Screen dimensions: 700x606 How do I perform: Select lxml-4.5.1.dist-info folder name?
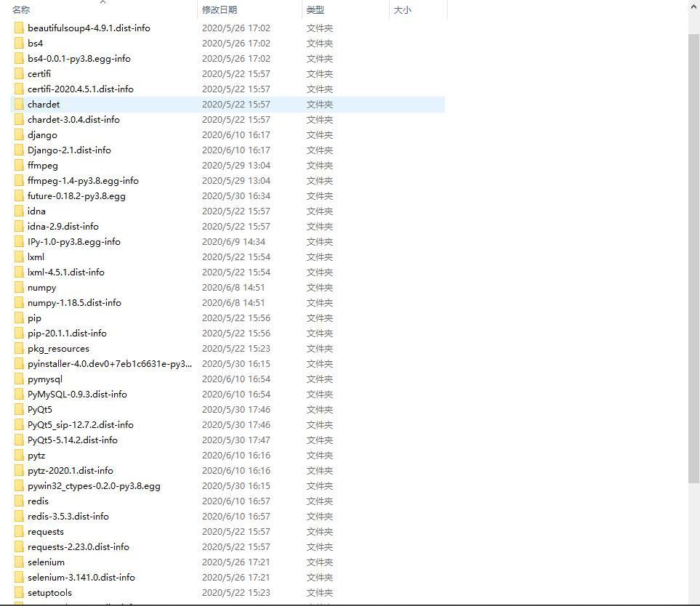tap(66, 272)
